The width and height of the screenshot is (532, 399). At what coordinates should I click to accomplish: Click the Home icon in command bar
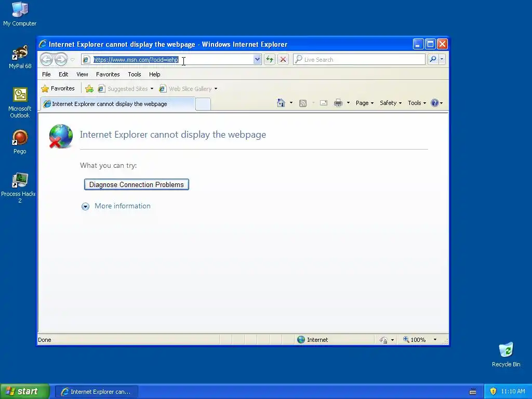pyautogui.click(x=281, y=103)
